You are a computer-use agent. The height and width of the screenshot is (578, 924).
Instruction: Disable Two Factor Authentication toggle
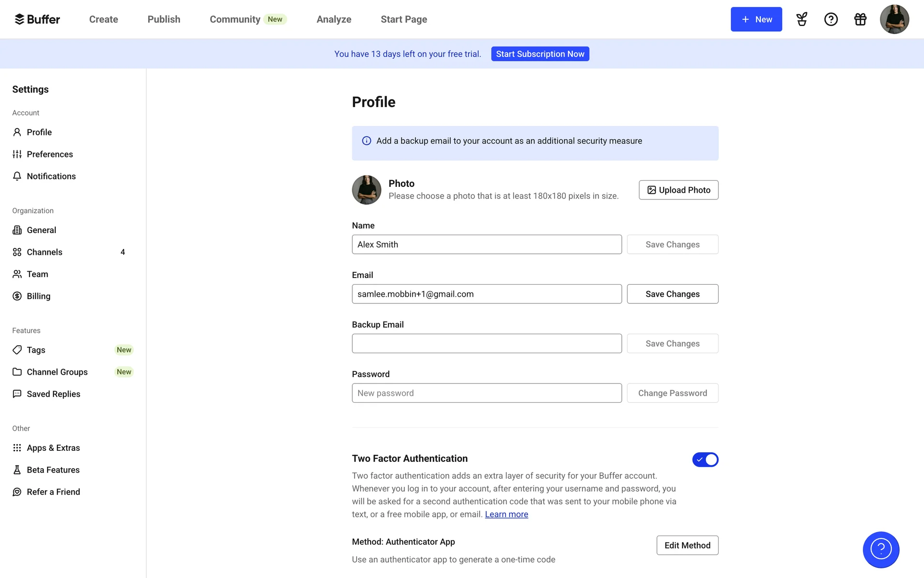(x=705, y=460)
